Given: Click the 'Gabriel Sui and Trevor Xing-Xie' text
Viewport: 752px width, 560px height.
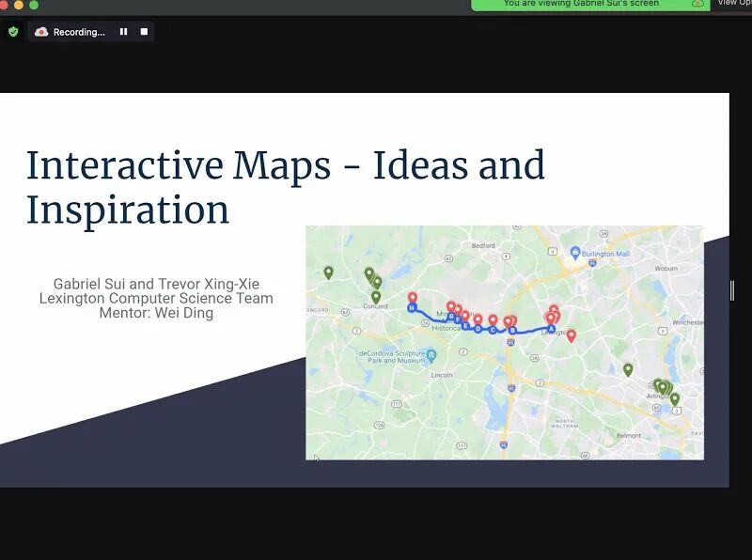Looking at the screenshot, I should [156, 284].
